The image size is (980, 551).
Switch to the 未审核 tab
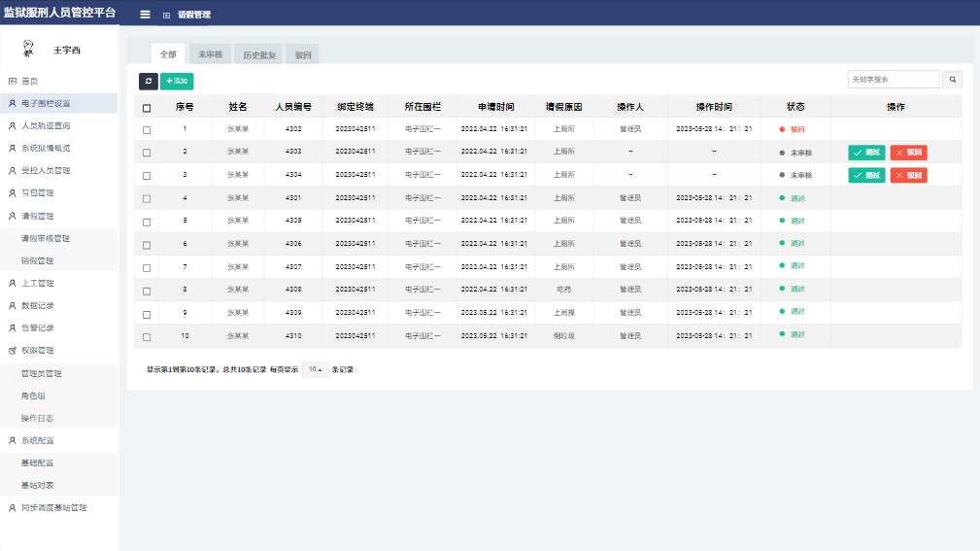tap(210, 54)
